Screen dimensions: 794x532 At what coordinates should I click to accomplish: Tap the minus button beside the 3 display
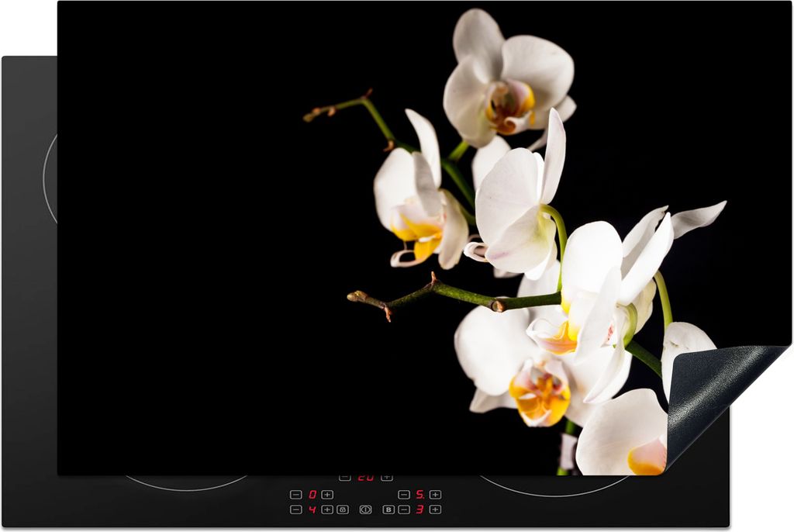pyautogui.click(x=403, y=510)
